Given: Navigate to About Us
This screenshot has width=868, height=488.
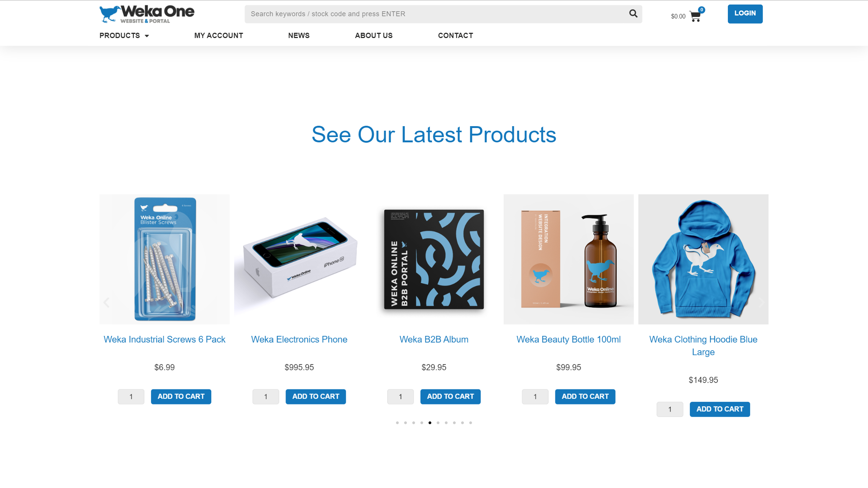Looking at the screenshot, I should tap(374, 35).
